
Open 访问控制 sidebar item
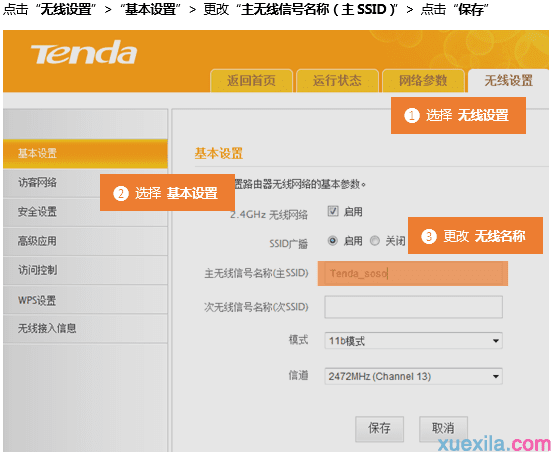(85, 270)
